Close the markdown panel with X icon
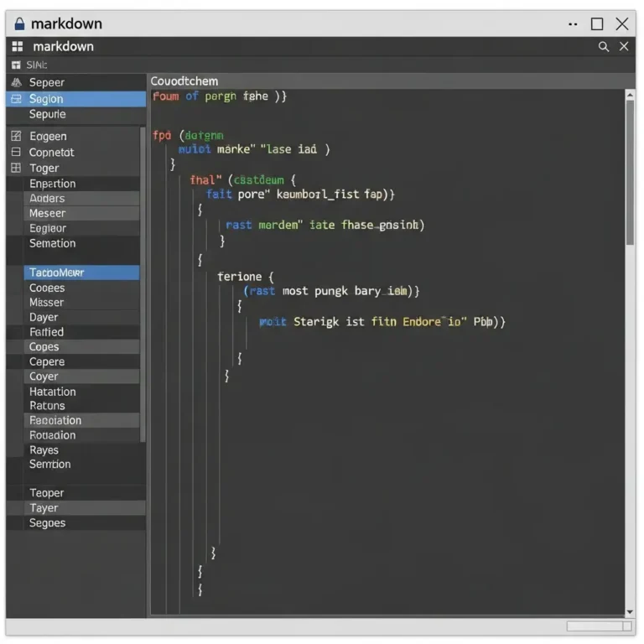 [624, 46]
